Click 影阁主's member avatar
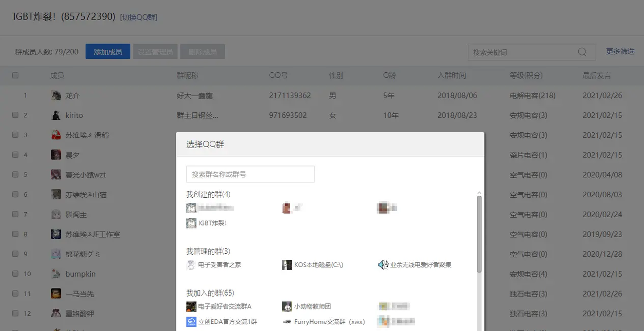644x331 pixels. click(56, 214)
